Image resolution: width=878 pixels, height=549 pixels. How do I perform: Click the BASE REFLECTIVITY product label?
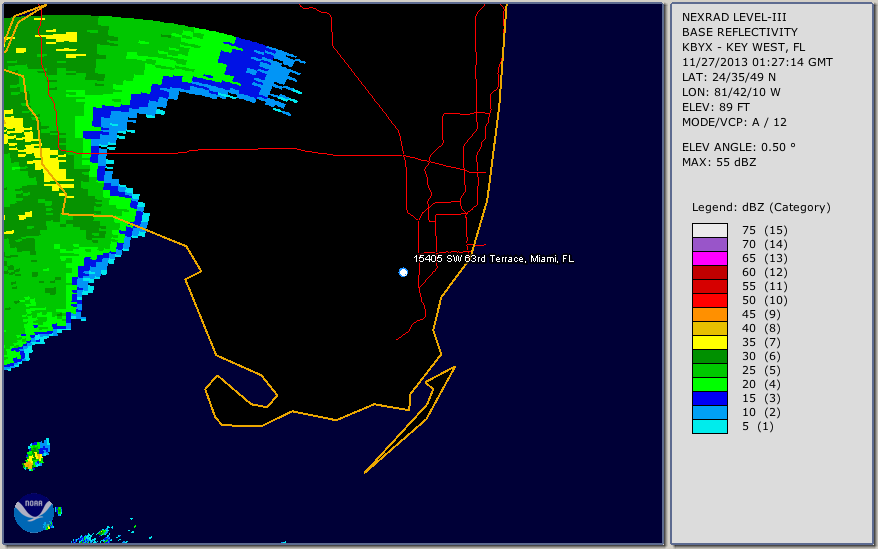click(x=740, y=32)
